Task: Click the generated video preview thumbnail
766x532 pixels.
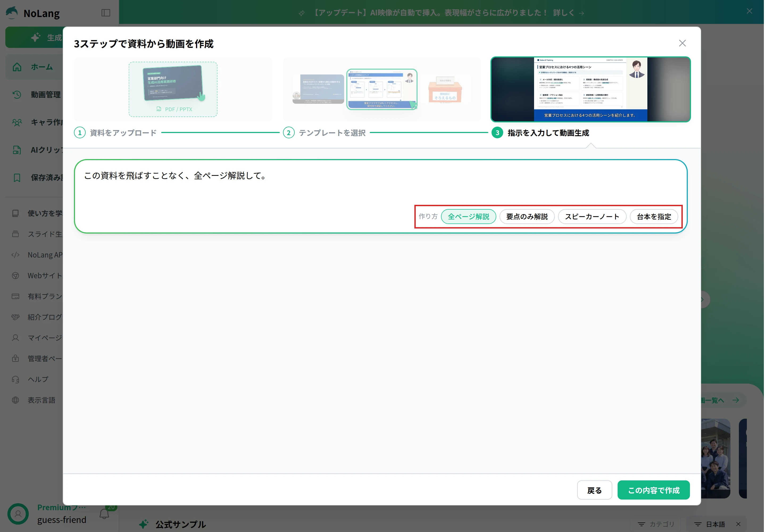Action: pos(590,89)
